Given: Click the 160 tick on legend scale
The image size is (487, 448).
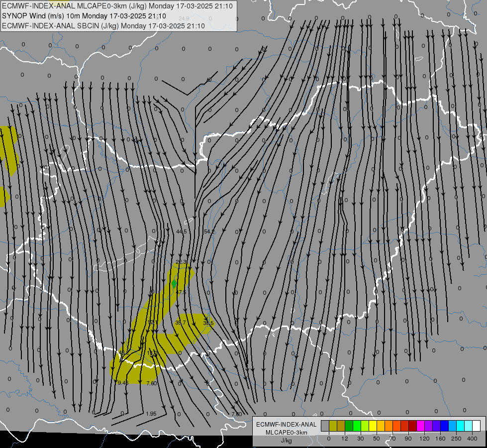Looking at the screenshot, I should [440, 439].
